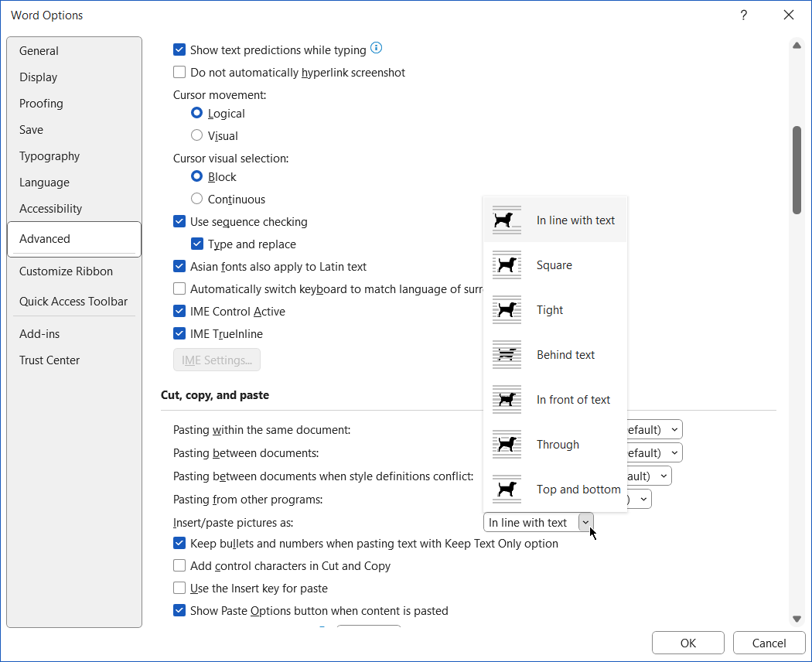
Task: Open the Add-ins category
Action: pos(74,334)
